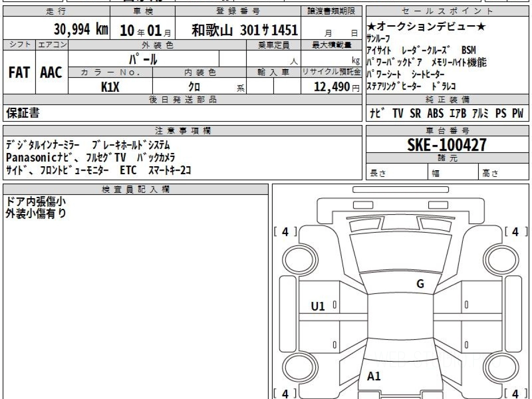Select the FAT shift type cell
Image resolution: width=532 pixels, height=399 pixels.
click(x=19, y=73)
